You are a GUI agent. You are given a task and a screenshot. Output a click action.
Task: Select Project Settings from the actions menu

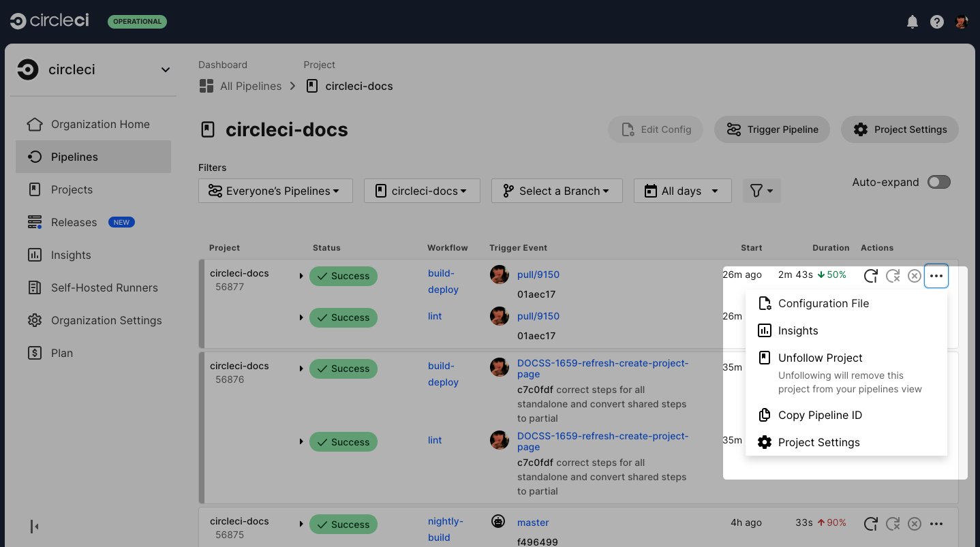click(846, 442)
